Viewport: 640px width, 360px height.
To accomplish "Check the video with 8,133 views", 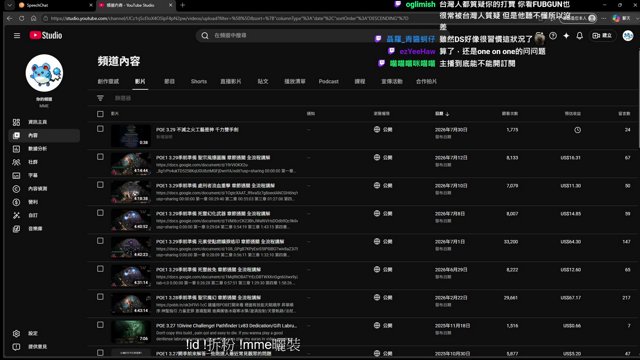I will point(100,157).
